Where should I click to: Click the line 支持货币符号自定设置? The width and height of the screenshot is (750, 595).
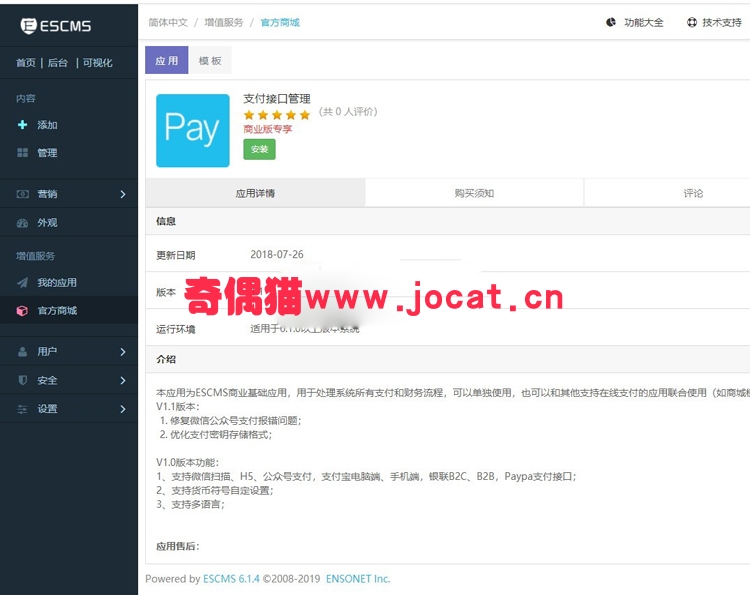215,490
